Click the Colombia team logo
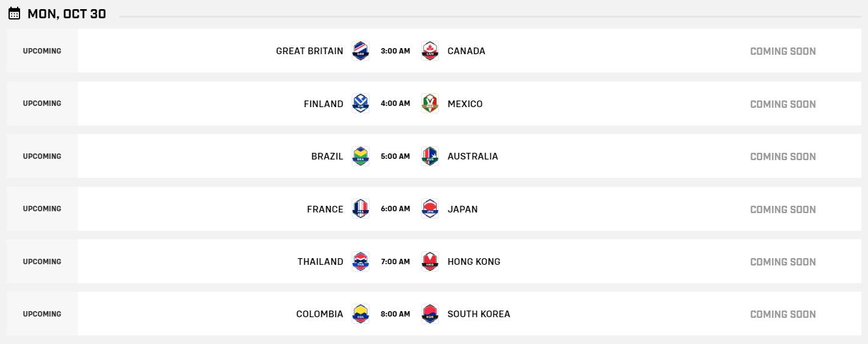This screenshot has width=868, height=344. pos(360,314)
